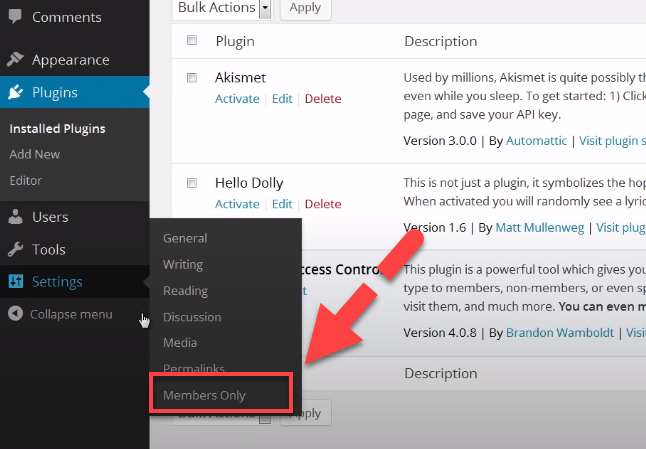Open the Brandon Wamboldt author link
This screenshot has width=646, height=449.
point(560,332)
